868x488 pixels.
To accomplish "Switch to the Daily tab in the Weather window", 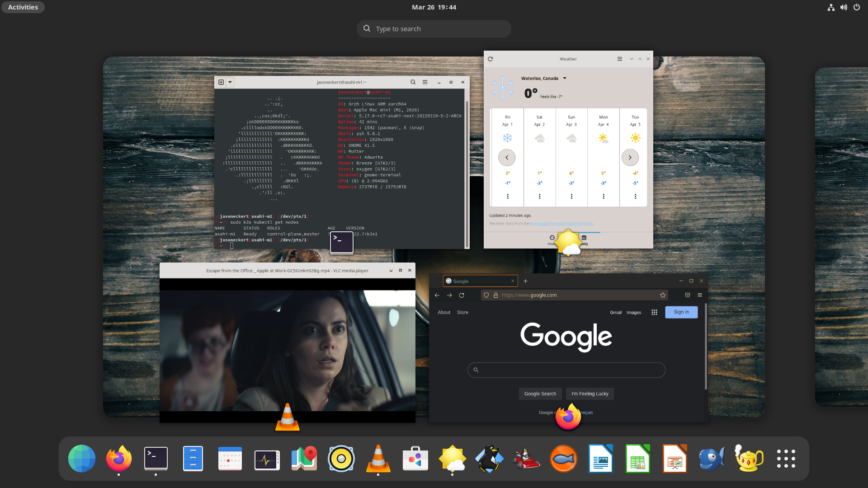I will 584,240.
